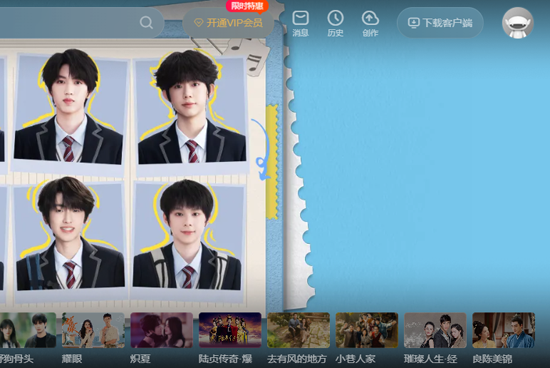
Task: Open the 消息 messages icon
Action: point(301,24)
